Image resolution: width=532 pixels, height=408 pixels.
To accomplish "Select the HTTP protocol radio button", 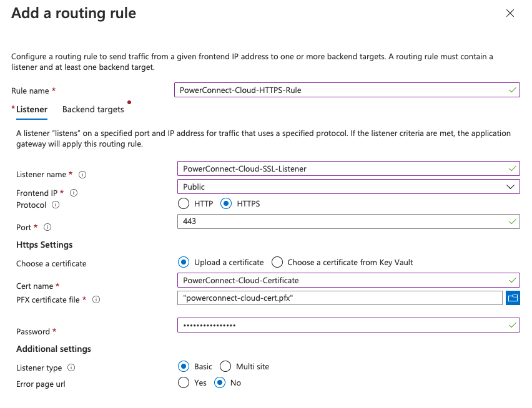I will [184, 203].
